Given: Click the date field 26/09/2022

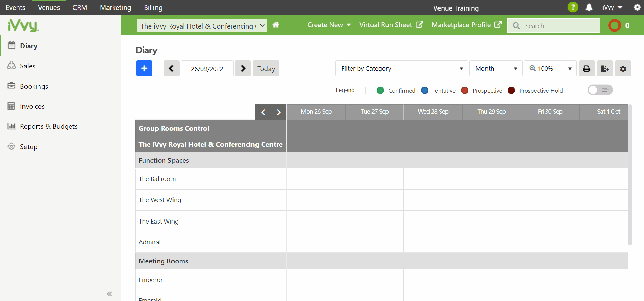Looking at the screenshot, I should click(x=207, y=69).
